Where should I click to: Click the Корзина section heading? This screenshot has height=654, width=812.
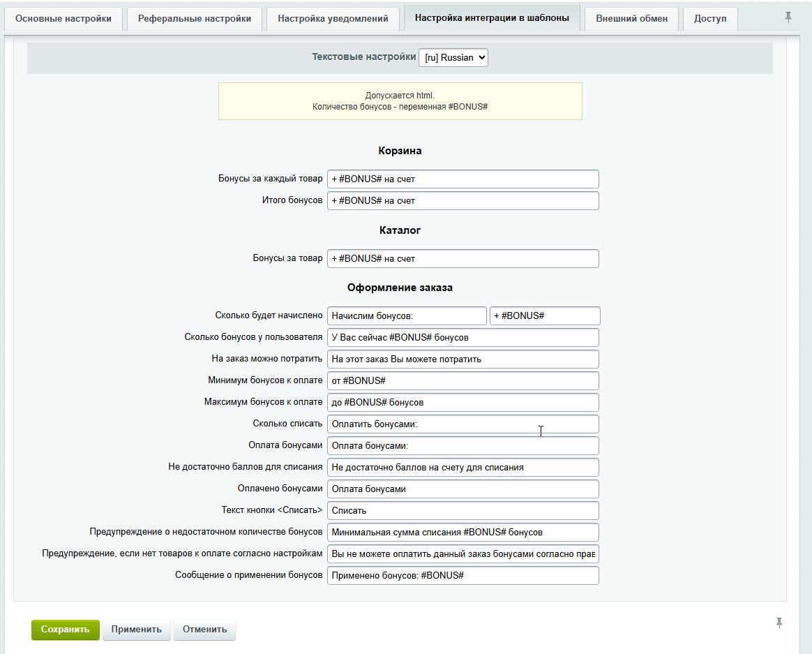[x=400, y=151]
